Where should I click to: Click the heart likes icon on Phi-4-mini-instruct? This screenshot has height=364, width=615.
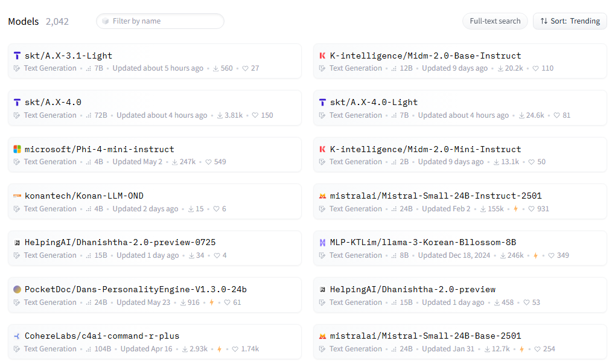[209, 162]
